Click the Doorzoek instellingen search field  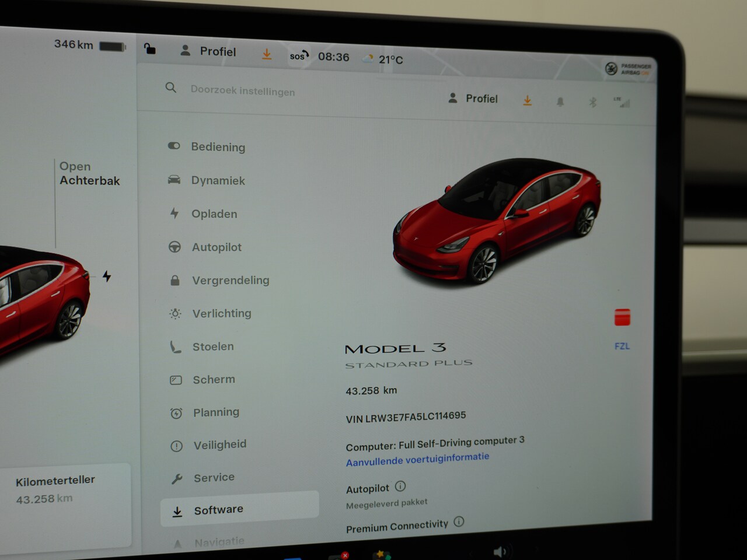[x=242, y=91]
